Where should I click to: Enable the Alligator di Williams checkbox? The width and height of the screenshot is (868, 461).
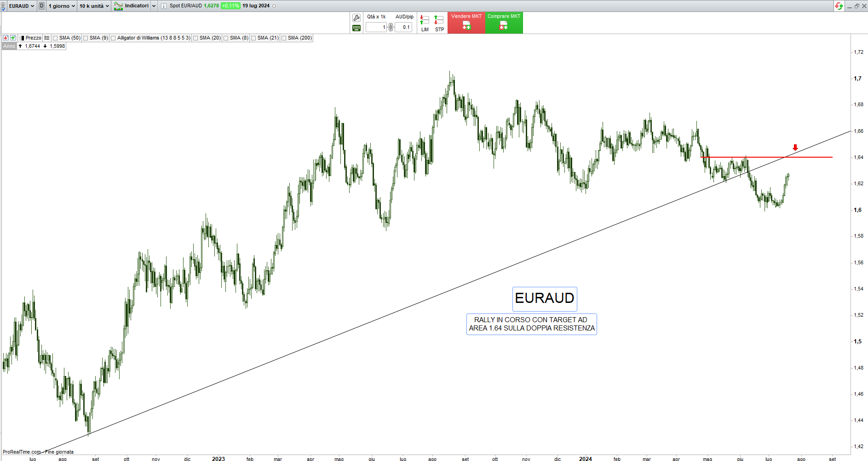pos(113,38)
